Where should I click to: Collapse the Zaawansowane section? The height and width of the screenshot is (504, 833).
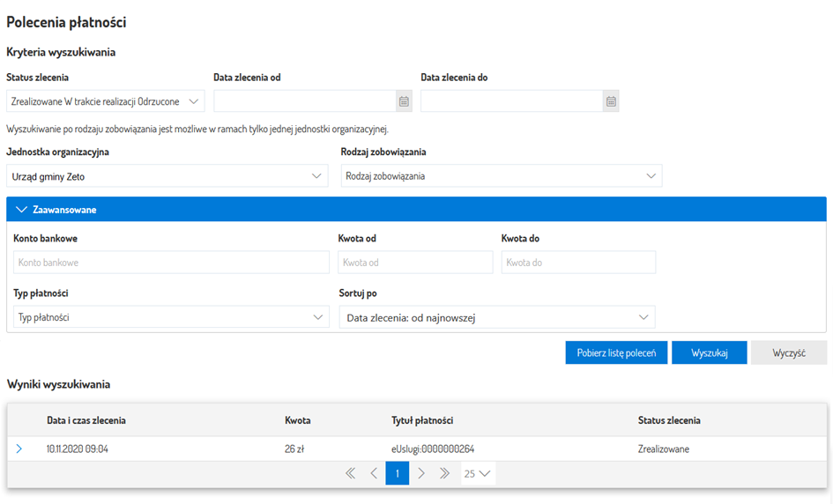pyautogui.click(x=22, y=210)
